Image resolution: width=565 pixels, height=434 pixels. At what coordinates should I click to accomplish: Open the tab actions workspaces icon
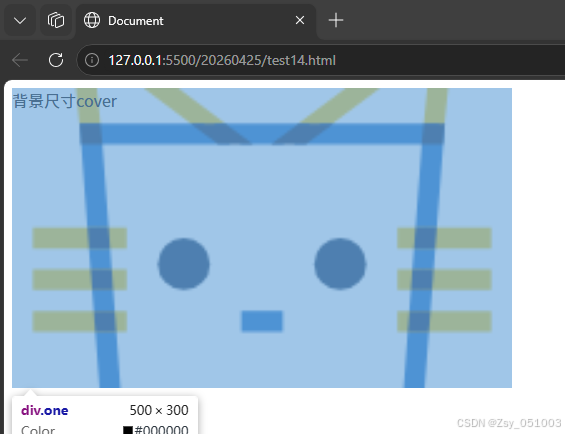pyautogui.click(x=56, y=21)
